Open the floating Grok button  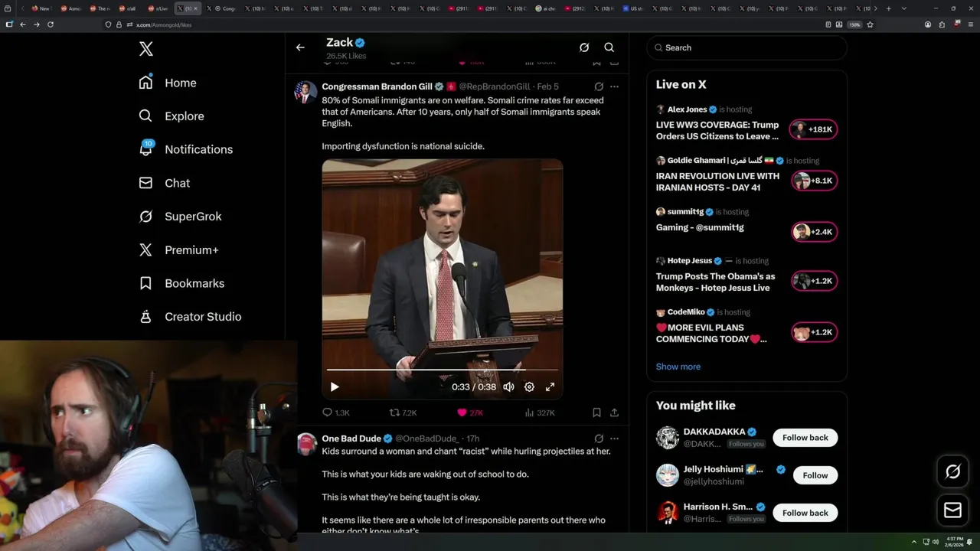[952, 472]
